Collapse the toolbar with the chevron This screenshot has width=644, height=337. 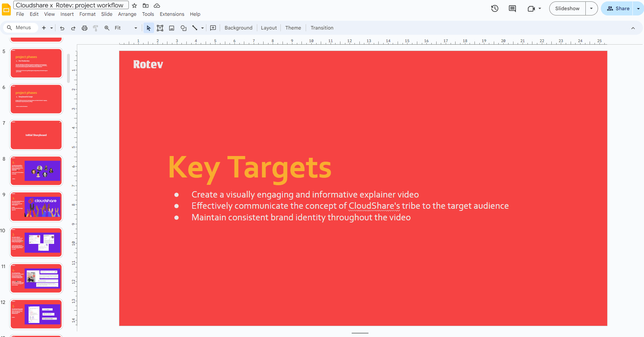point(633,28)
